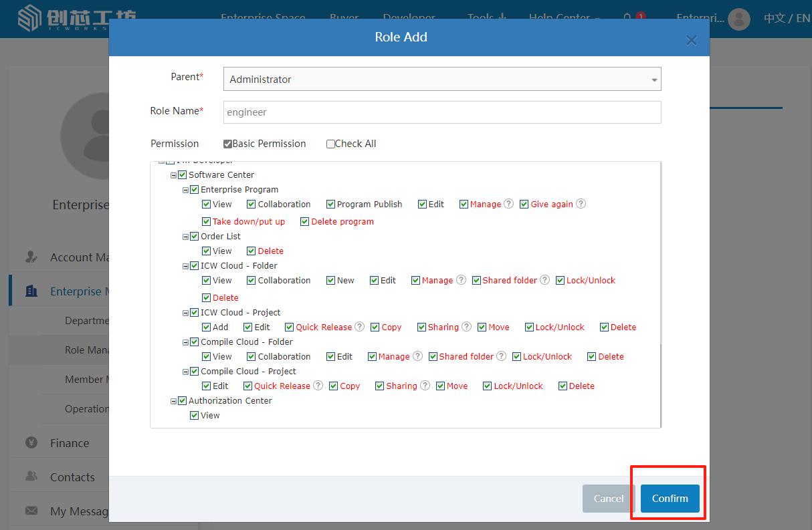Click the help icon next to Give again

click(x=581, y=204)
